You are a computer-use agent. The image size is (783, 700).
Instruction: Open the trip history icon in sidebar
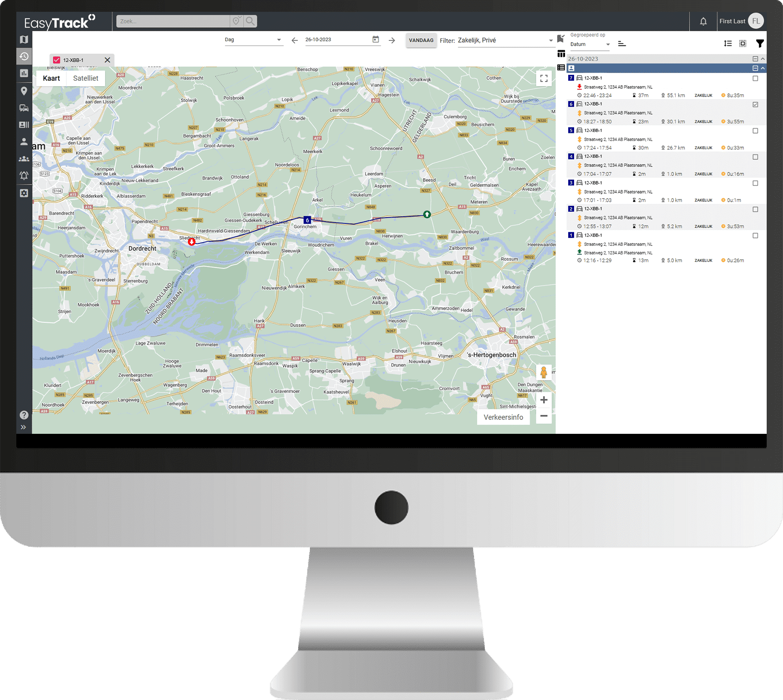24,56
